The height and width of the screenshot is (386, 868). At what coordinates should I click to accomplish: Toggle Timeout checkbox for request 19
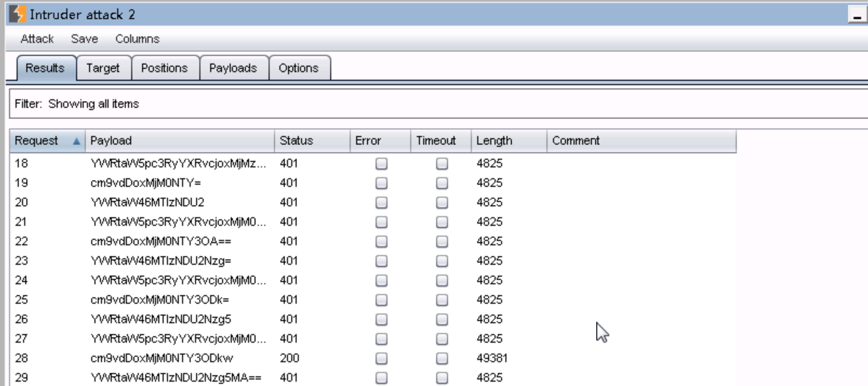click(x=442, y=183)
